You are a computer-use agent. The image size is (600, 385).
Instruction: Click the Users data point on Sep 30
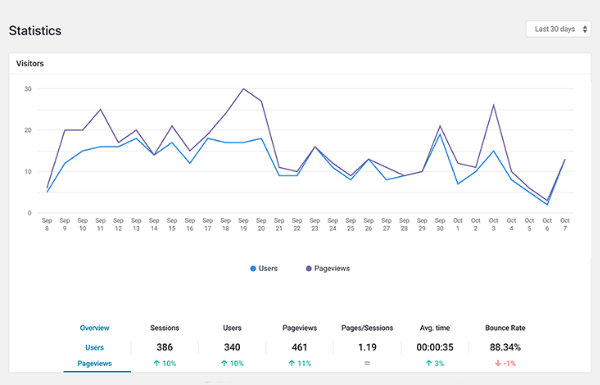tap(440, 134)
